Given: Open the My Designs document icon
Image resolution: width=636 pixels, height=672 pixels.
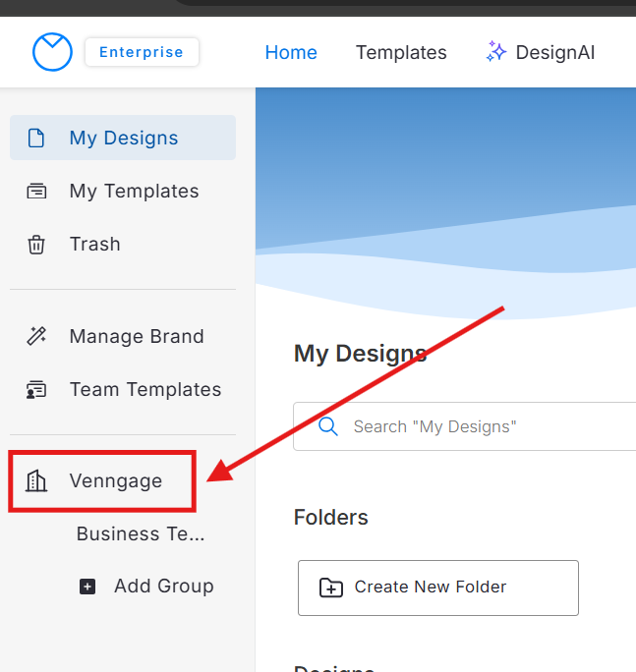Looking at the screenshot, I should [36, 138].
